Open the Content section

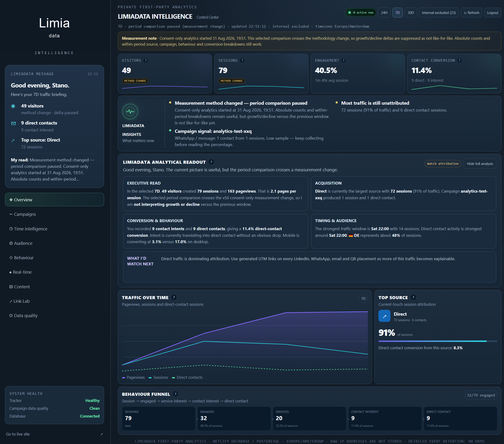[54, 287]
